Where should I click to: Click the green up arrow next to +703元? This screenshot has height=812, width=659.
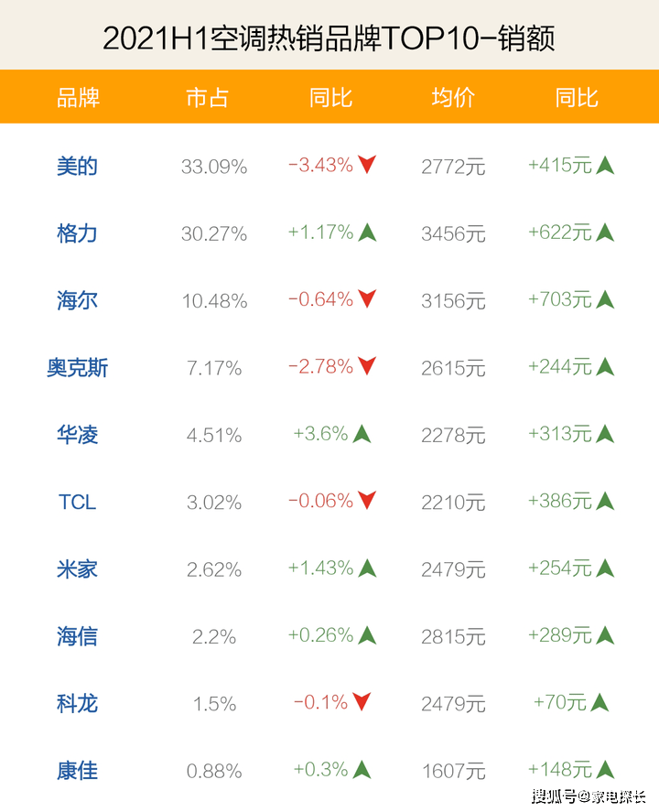[x=605, y=299]
